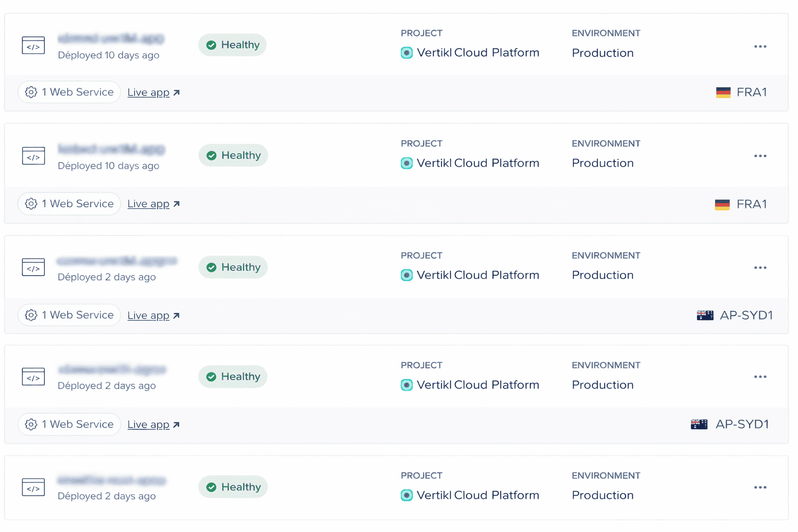Open Vertikl Cloud Platform project on the third card
This screenshot has width=798, height=532.
coord(478,275)
